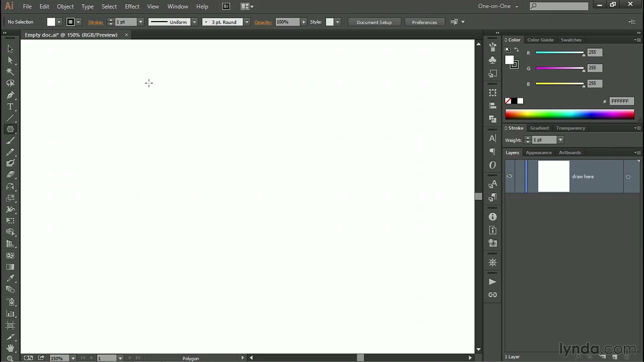Viewport: 644px width, 362px height.
Task: Apply the black swatch in Color panel
Action: point(514,101)
